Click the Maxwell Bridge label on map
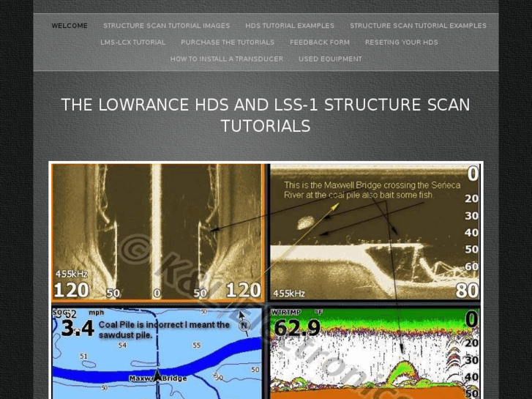 [158, 379]
